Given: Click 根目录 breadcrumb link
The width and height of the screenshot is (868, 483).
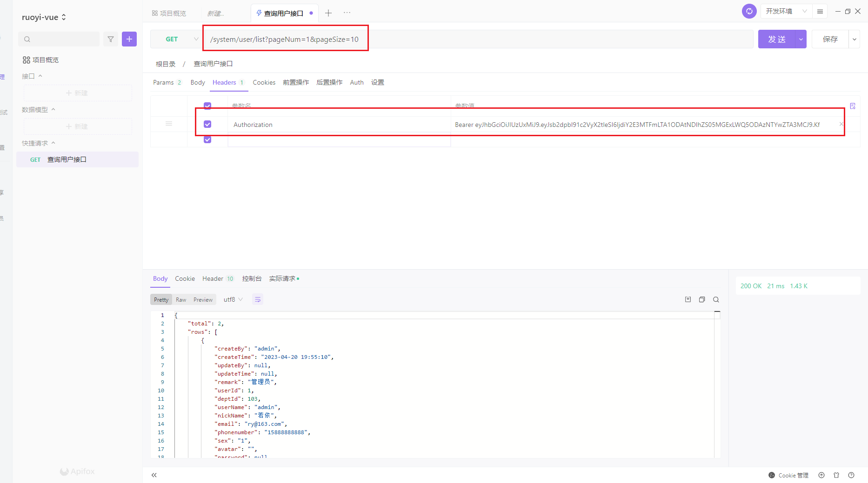Looking at the screenshot, I should tap(166, 64).
